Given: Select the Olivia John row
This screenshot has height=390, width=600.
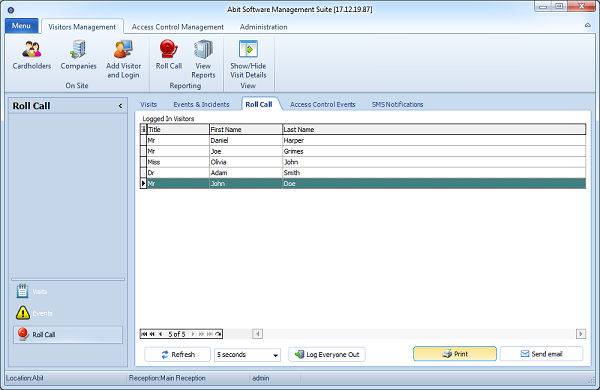Looking at the screenshot, I should click(x=363, y=162).
